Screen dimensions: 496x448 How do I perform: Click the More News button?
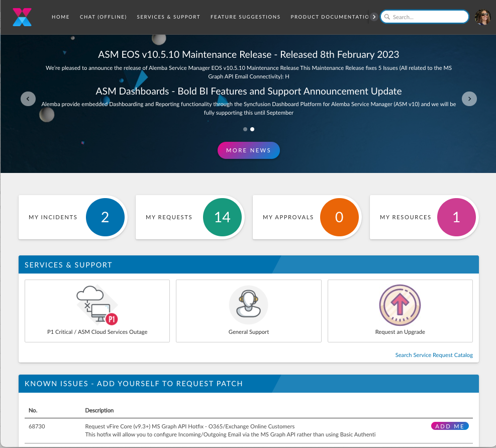pyautogui.click(x=248, y=150)
